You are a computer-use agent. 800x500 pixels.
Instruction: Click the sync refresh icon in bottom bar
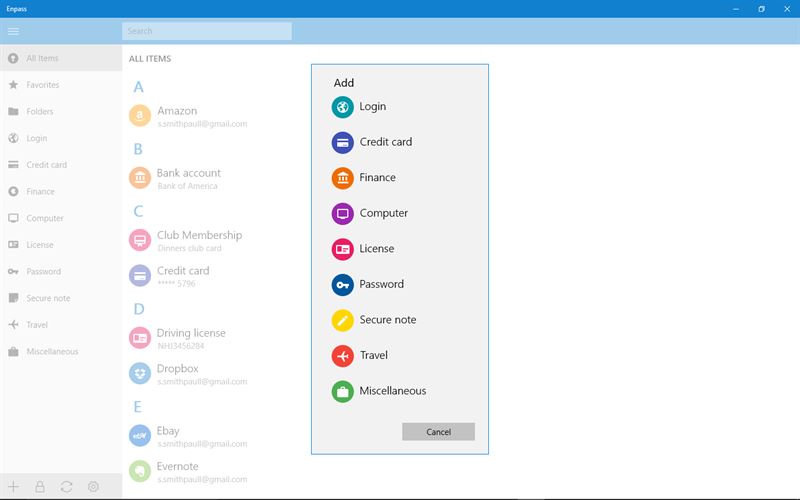coord(66,486)
